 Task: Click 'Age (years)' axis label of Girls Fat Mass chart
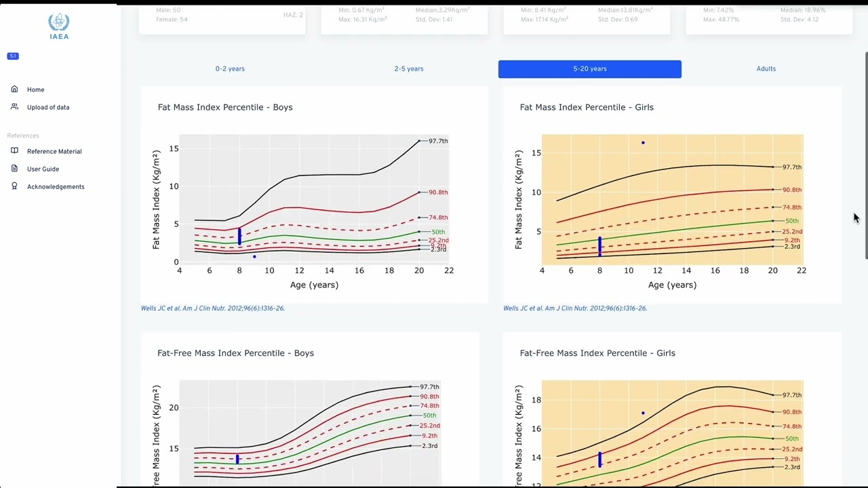(x=672, y=285)
